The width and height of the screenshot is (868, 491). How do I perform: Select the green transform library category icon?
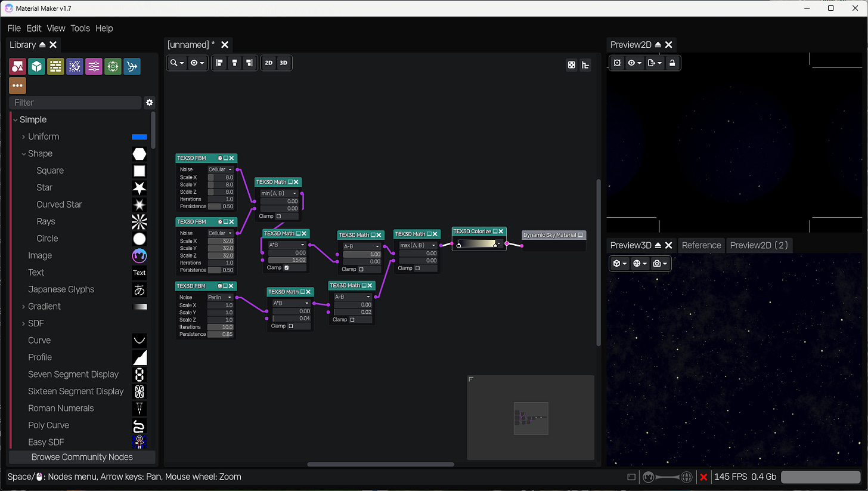click(x=113, y=66)
